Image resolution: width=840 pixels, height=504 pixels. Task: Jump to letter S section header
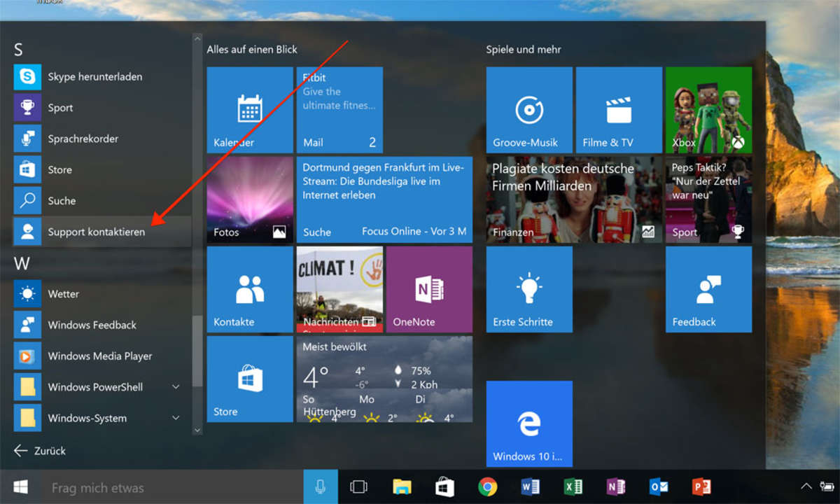pos(18,50)
